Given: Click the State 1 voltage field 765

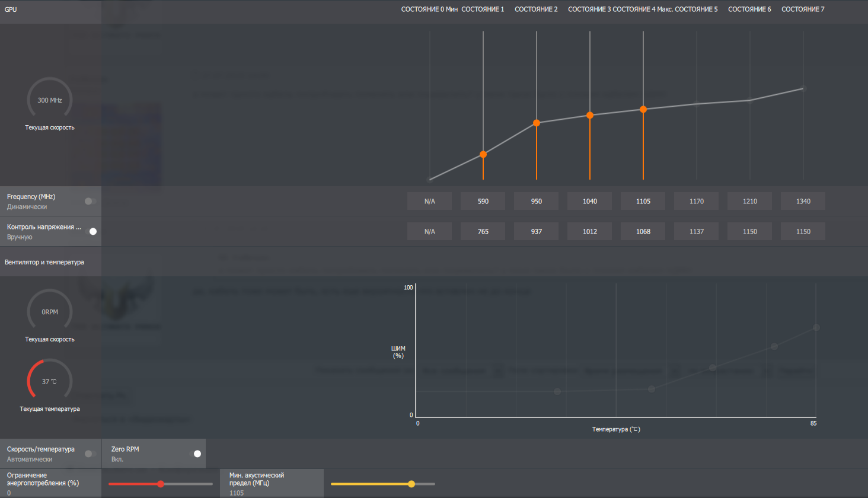Looking at the screenshot, I should pos(483,232).
